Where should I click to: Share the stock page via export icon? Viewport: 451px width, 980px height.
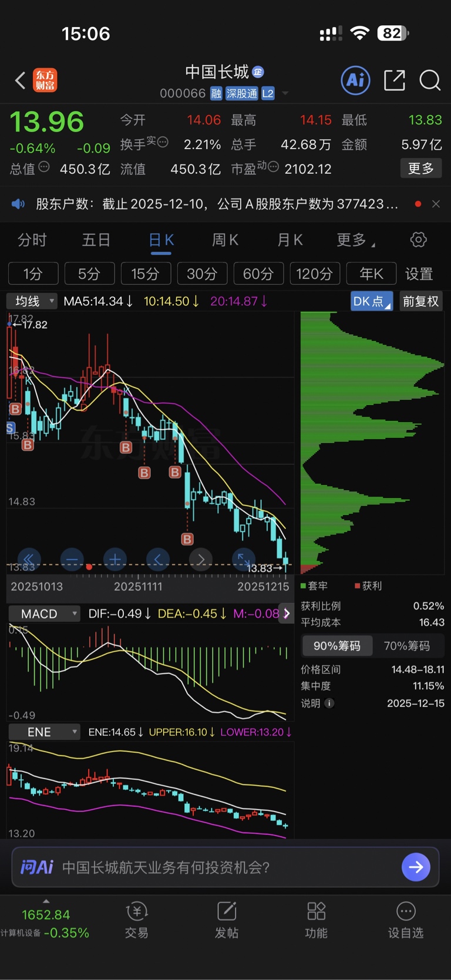395,80
